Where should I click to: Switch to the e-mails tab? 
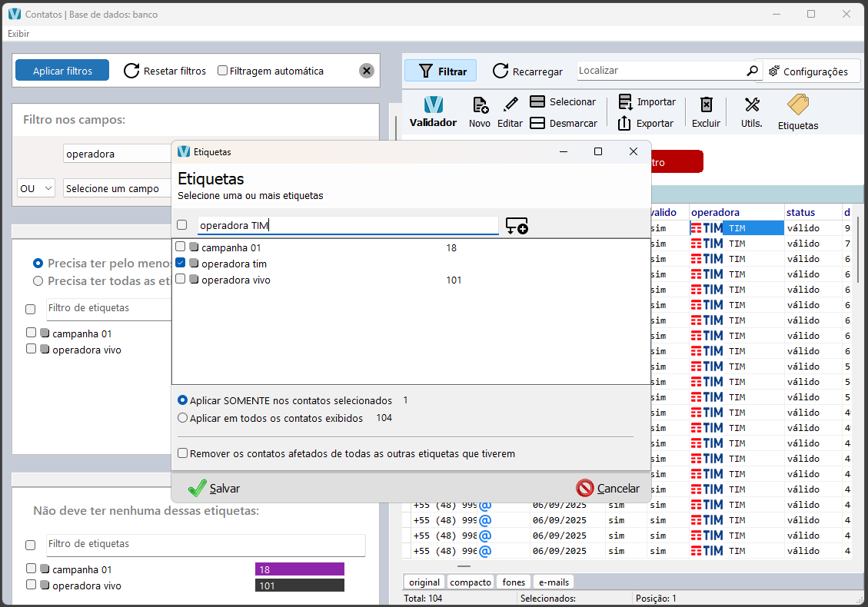554,582
